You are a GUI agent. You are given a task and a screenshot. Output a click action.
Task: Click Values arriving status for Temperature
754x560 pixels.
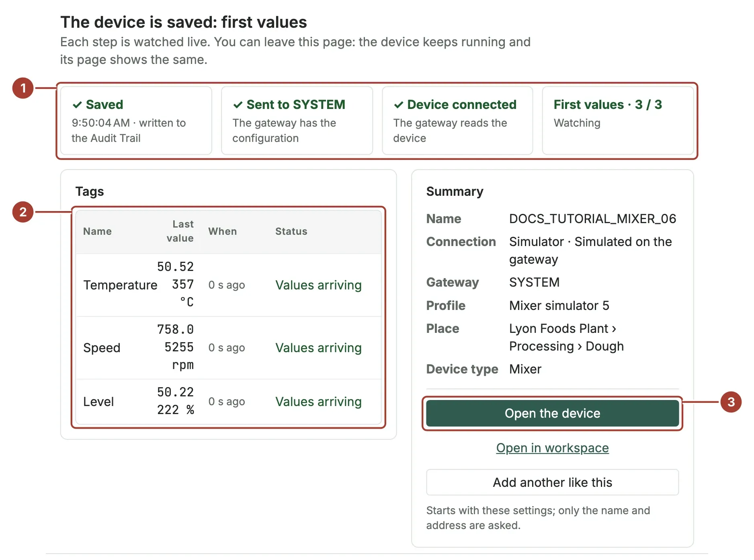pyautogui.click(x=318, y=285)
